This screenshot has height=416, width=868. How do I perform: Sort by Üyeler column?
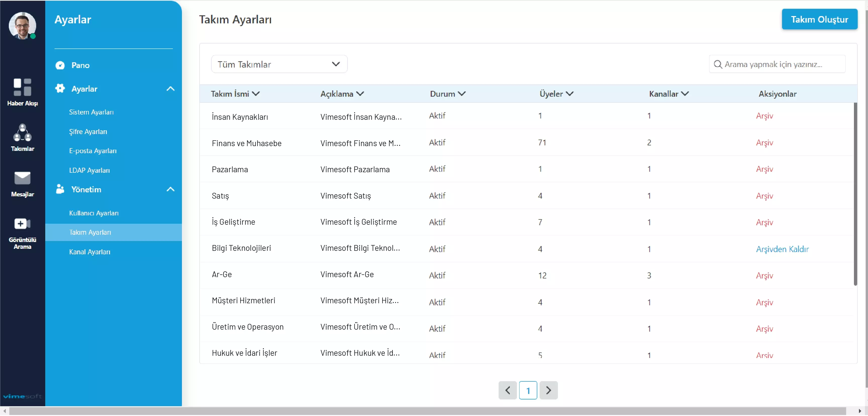[556, 94]
